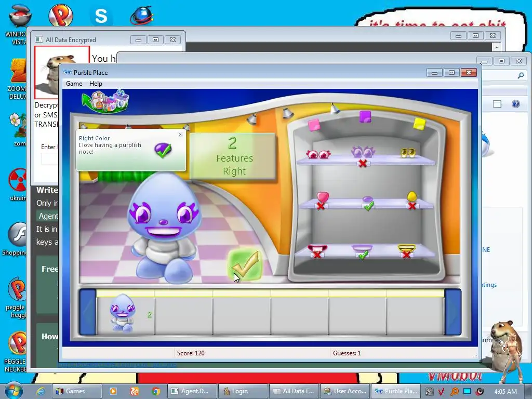Image resolution: width=532 pixels, height=399 pixels.
Task: Open the red radiation ukraine desktop icon
Action: (x=18, y=184)
